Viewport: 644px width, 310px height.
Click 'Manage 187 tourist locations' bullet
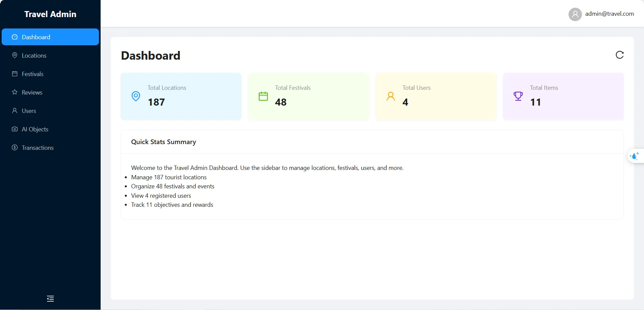click(x=169, y=177)
